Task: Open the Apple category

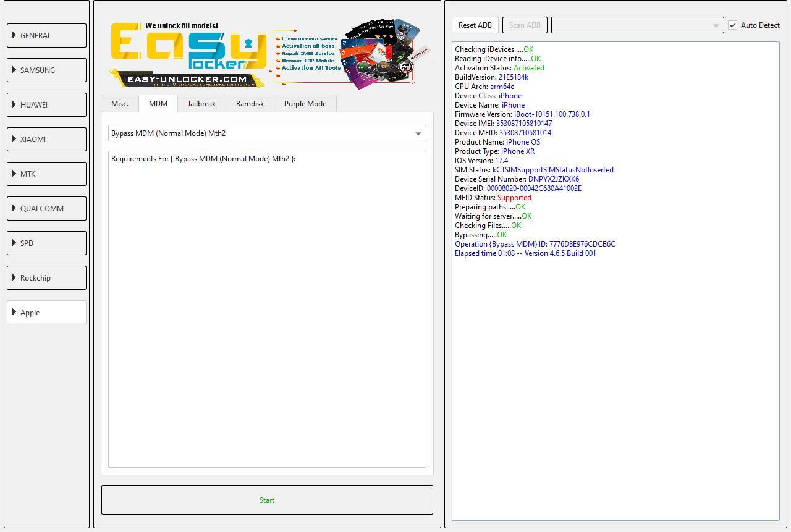Action: (46, 312)
